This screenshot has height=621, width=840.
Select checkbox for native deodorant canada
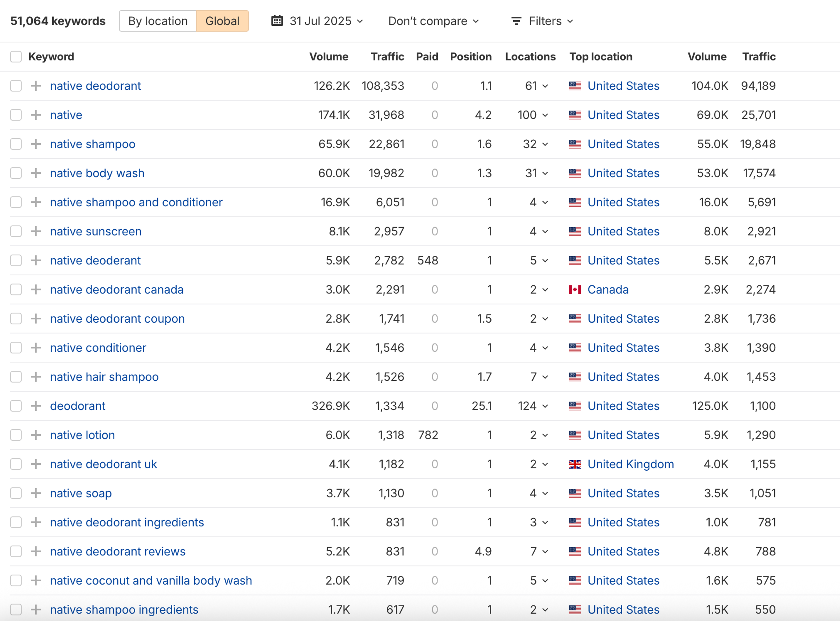click(16, 289)
